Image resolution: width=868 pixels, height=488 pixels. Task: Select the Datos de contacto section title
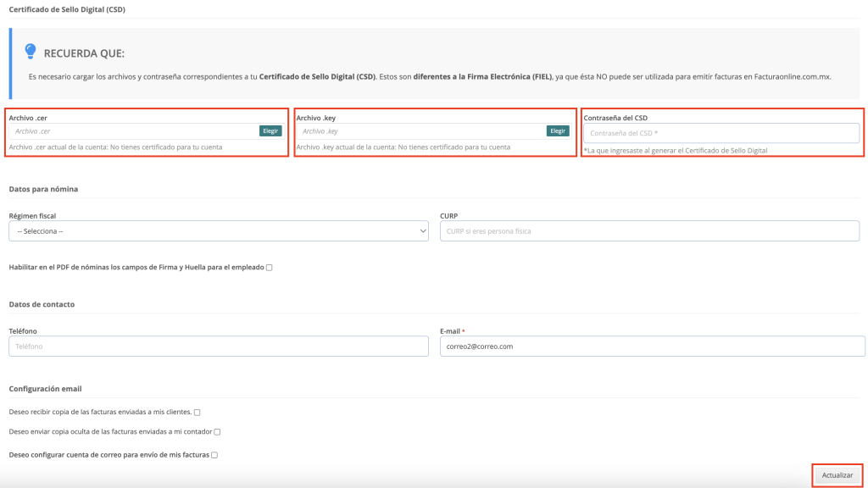[48, 304]
